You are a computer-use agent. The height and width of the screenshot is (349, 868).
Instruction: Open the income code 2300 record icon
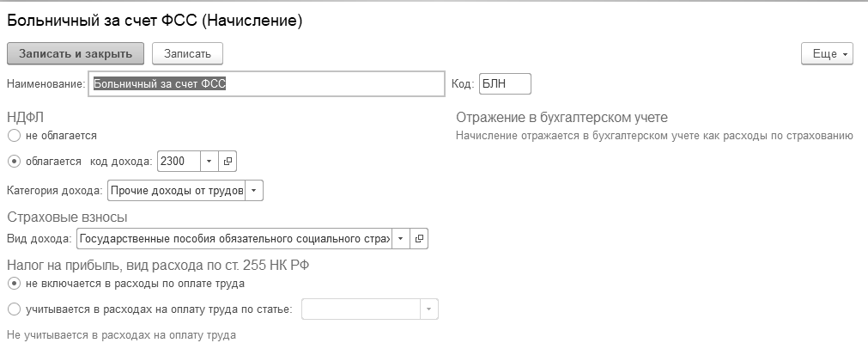228,161
